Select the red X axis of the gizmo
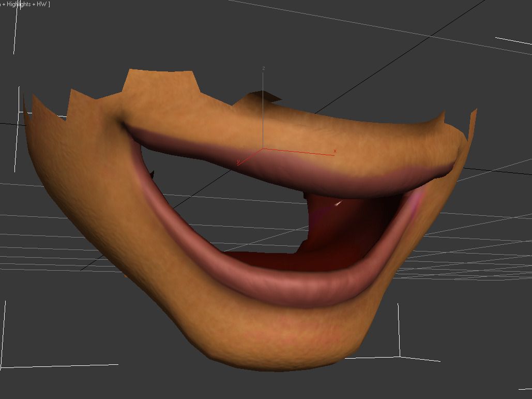Viewport: 532px width, 399px height. tap(299, 152)
